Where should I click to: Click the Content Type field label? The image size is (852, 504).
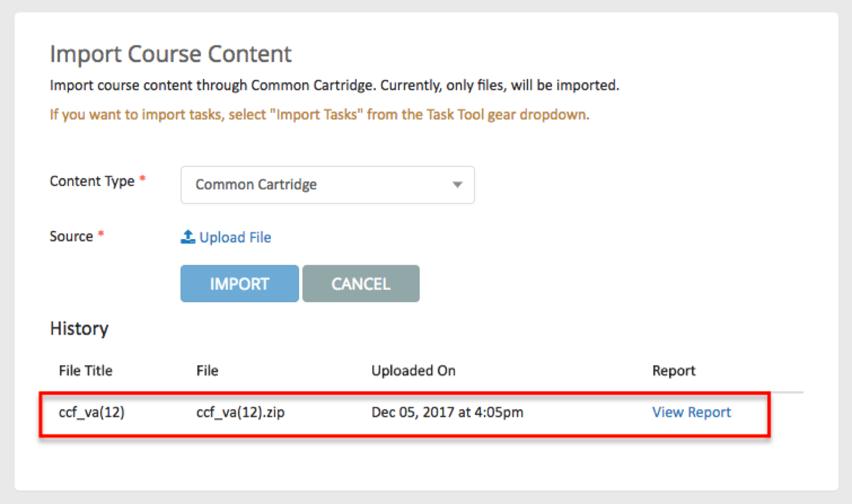coord(92,181)
